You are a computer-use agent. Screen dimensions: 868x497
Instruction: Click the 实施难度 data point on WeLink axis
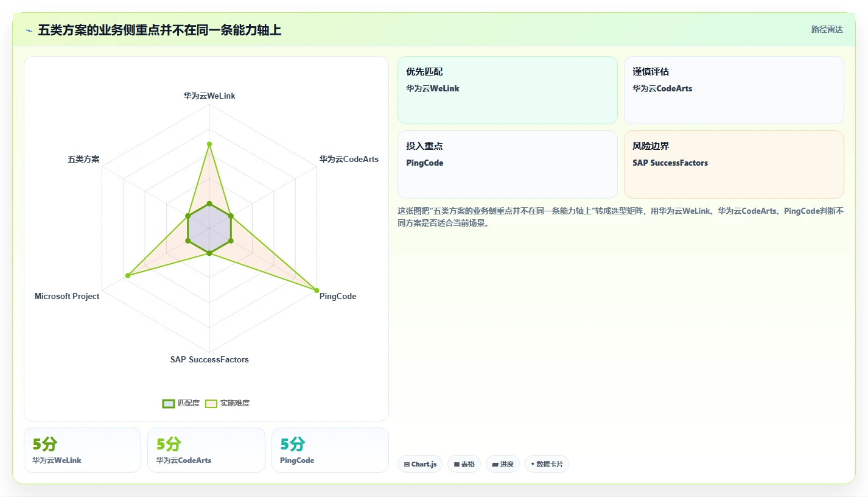click(x=209, y=144)
